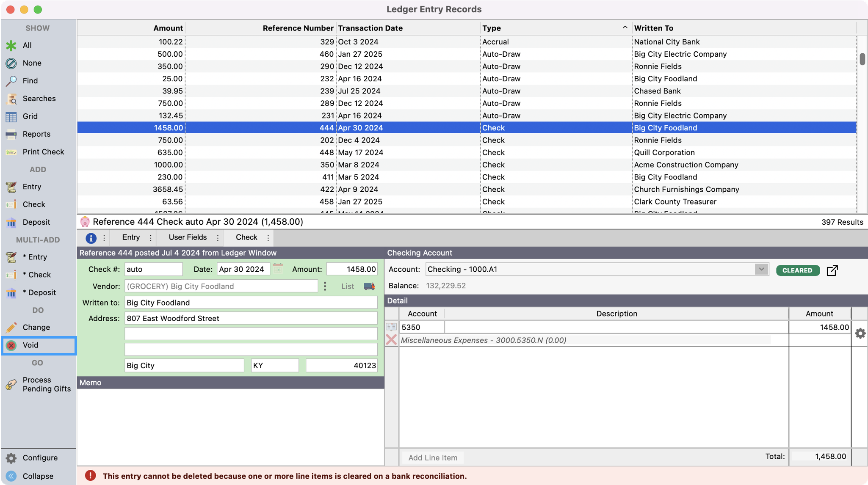Viewport: 868px width, 485px height.
Task: Click the Written to input field
Action: pyautogui.click(x=251, y=303)
